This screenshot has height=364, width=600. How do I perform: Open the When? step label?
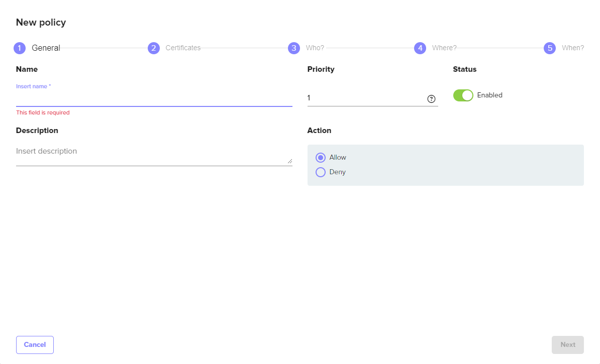coord(573,48)
